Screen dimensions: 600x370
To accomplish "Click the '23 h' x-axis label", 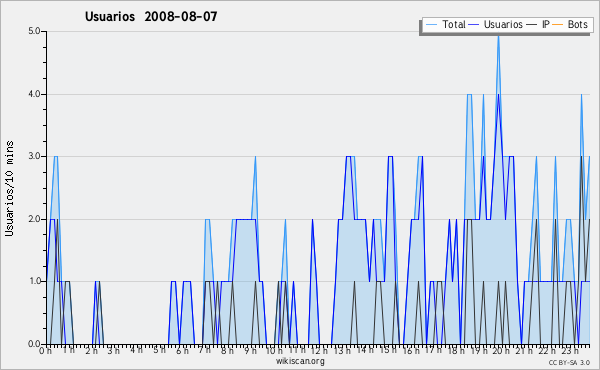I will point(570,351).
